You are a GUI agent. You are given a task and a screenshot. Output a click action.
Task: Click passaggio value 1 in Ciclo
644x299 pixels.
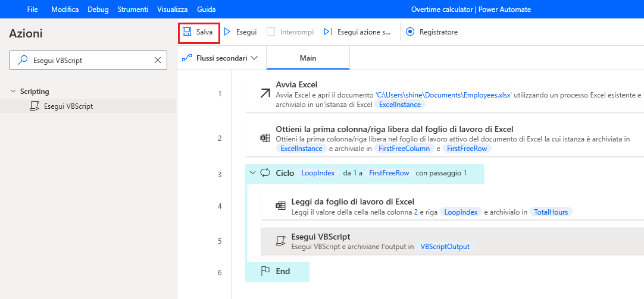pos(465,173)
